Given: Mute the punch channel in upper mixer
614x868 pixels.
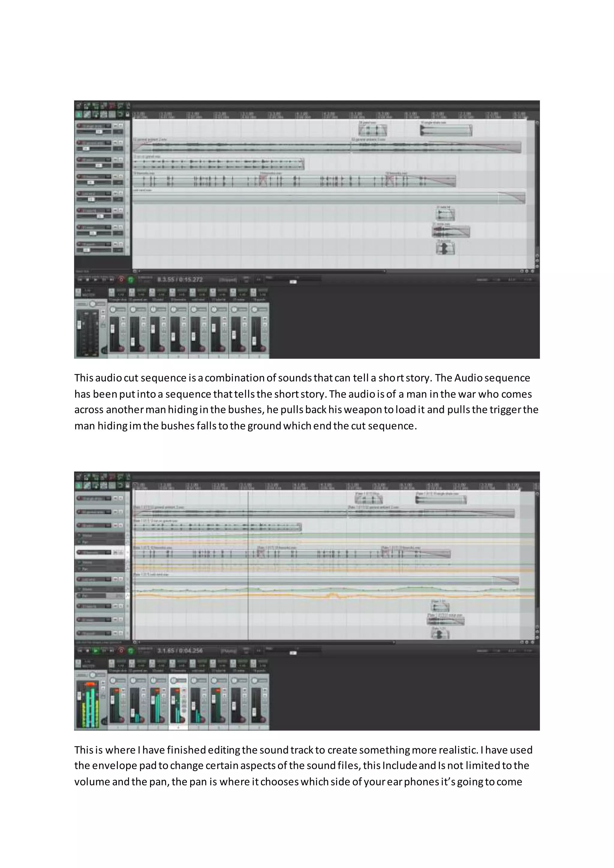Looking at the screenshot, I should tap(265, 319).
